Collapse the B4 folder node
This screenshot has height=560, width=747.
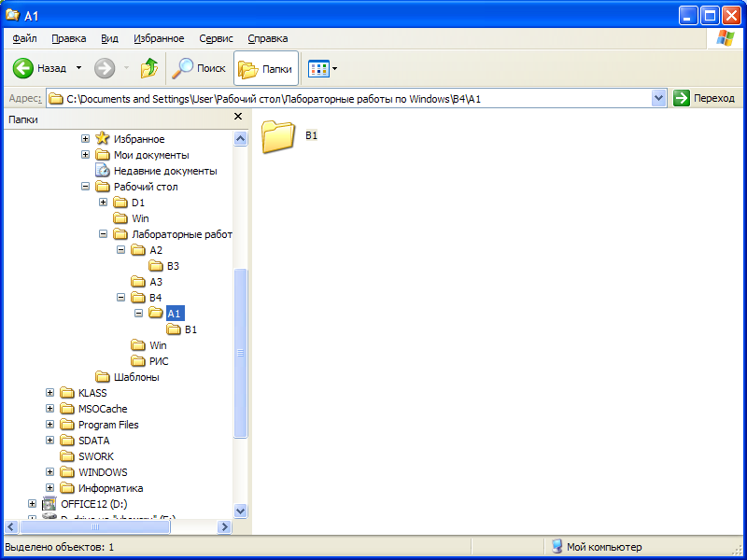(x=121, y=298)
